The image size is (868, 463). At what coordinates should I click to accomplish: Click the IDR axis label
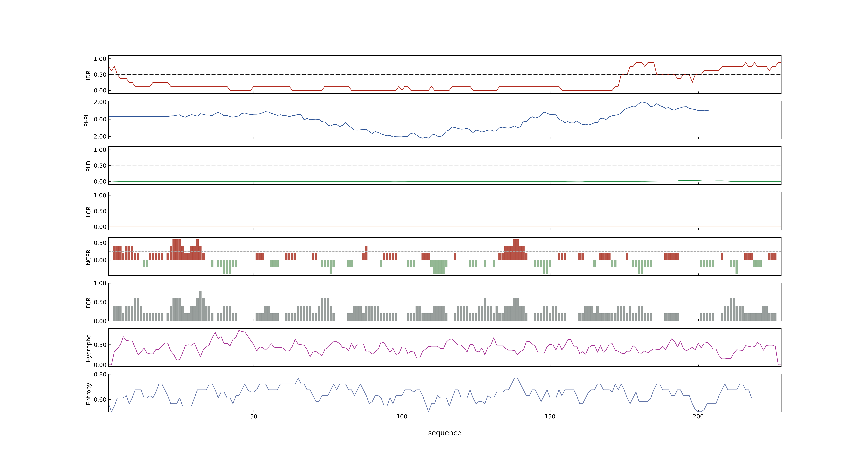[x=88, y=75]
